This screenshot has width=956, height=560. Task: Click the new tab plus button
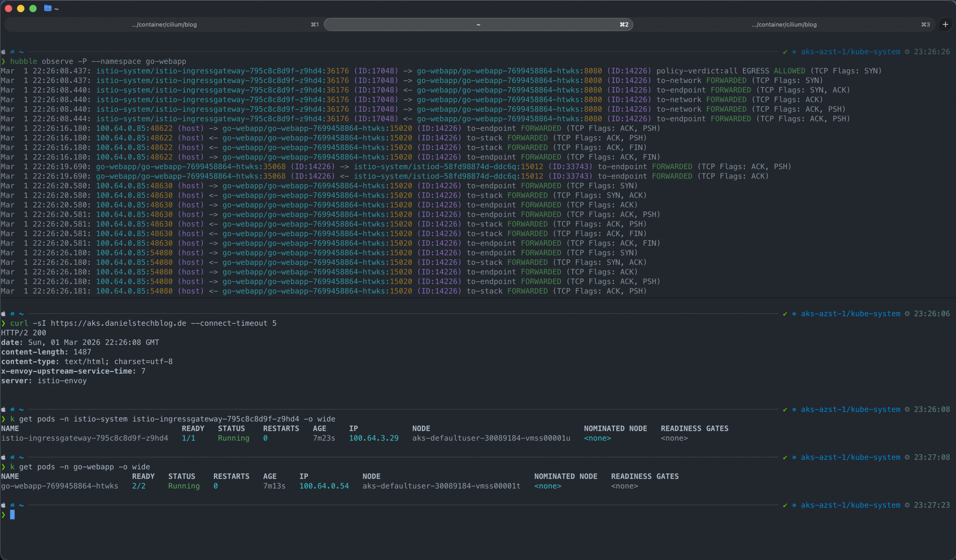[945, 24]
